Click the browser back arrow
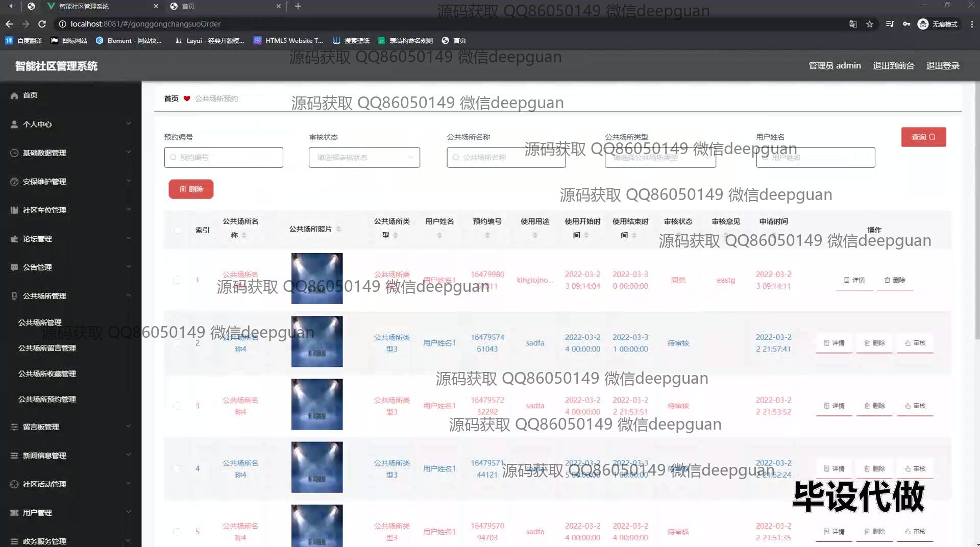Image resolution: width=980 pixels, height=547 pixels. pyautogui.click(x=9, y=24)
